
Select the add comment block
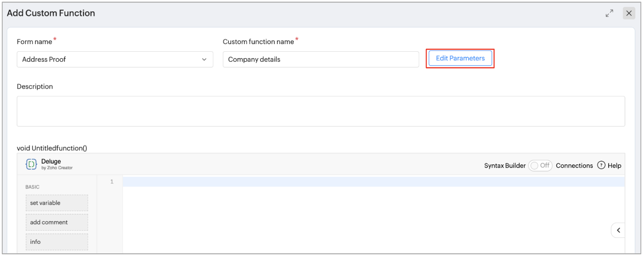point(57,222)
